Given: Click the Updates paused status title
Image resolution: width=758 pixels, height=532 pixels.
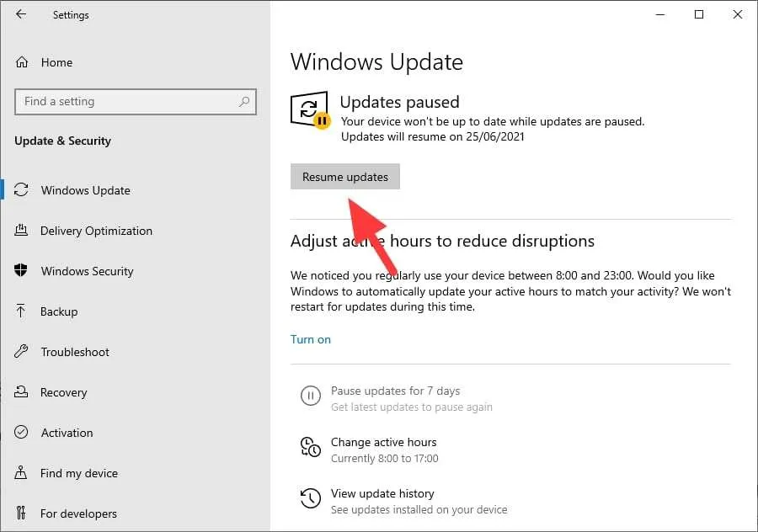Looking at the screenshot, I should tap(400, 102).
